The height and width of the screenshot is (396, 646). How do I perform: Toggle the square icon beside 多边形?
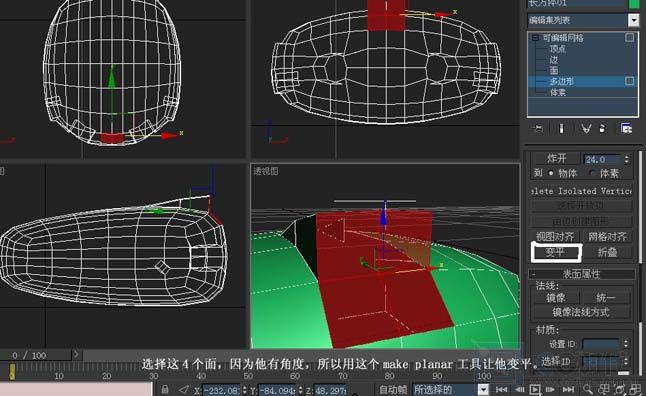point(630,81)
